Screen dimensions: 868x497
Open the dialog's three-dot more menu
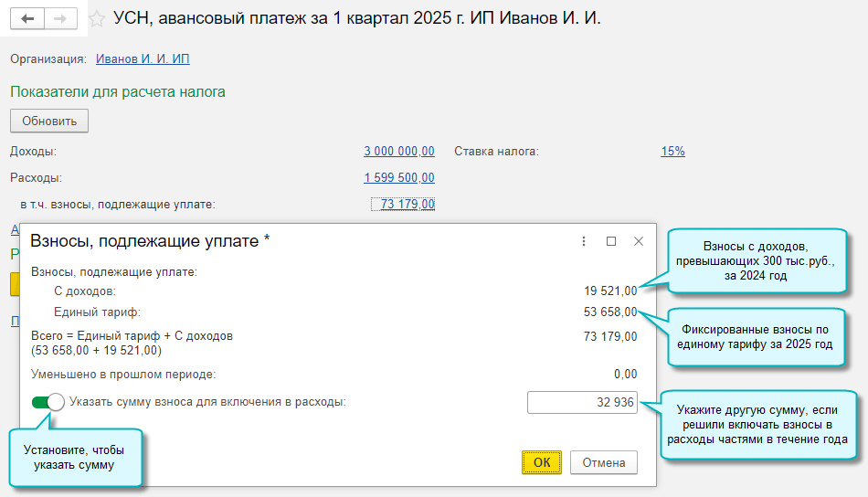[584, 241]
